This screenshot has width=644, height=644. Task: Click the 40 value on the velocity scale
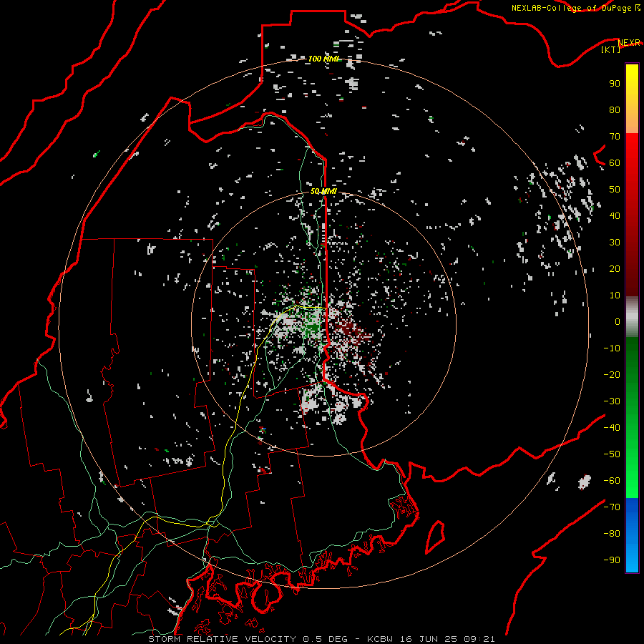(x=615, y=216)
